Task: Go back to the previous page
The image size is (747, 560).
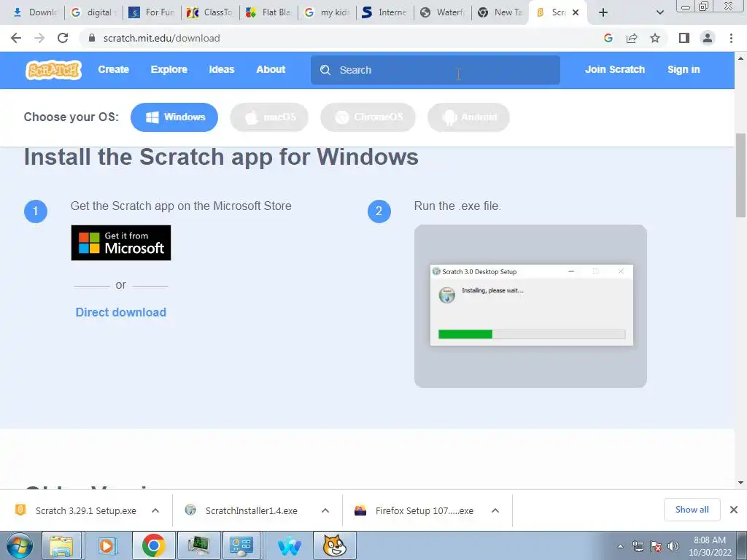Action: click(16, 38)
